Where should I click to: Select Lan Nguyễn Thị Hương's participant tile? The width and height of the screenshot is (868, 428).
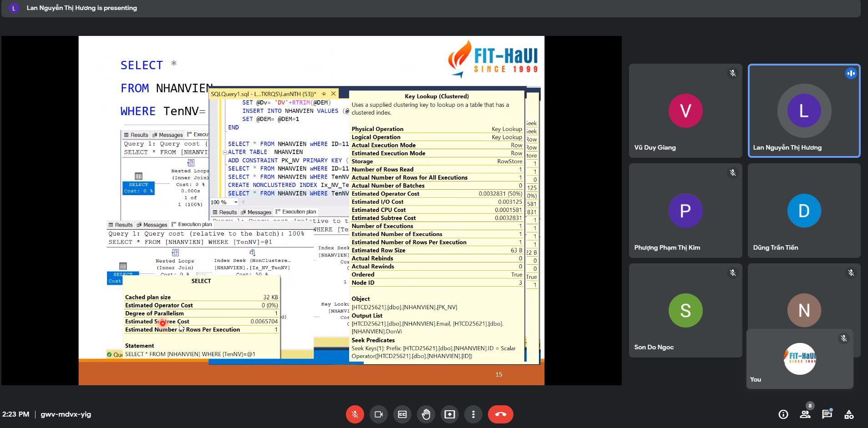click(804, 111)
